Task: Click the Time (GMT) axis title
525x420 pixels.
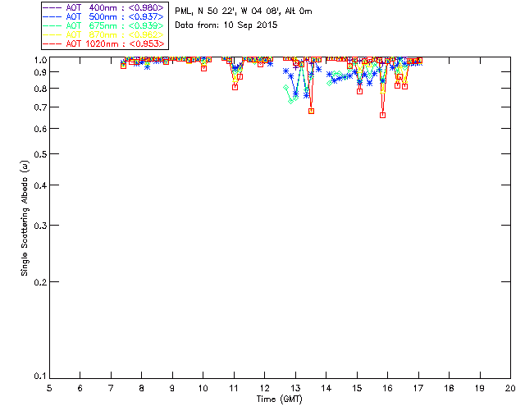Action: click(279, 399)
